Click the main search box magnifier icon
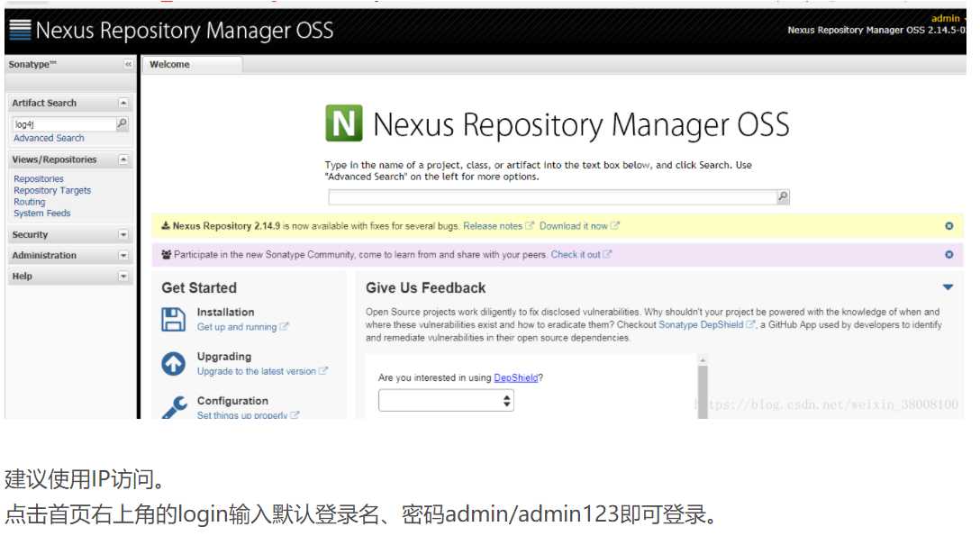 [x=783, y=197]
